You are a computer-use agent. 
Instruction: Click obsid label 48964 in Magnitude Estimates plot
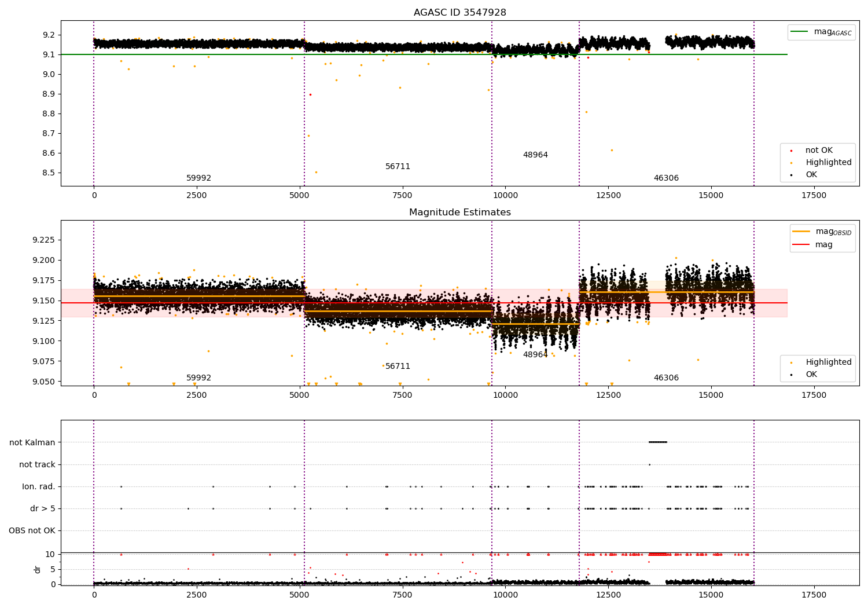[535, 355]
